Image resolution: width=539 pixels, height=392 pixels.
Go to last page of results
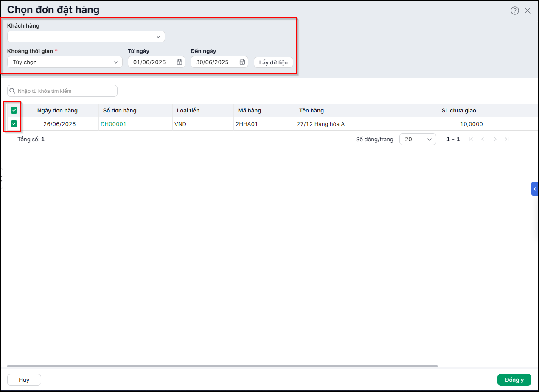point(506,139)
